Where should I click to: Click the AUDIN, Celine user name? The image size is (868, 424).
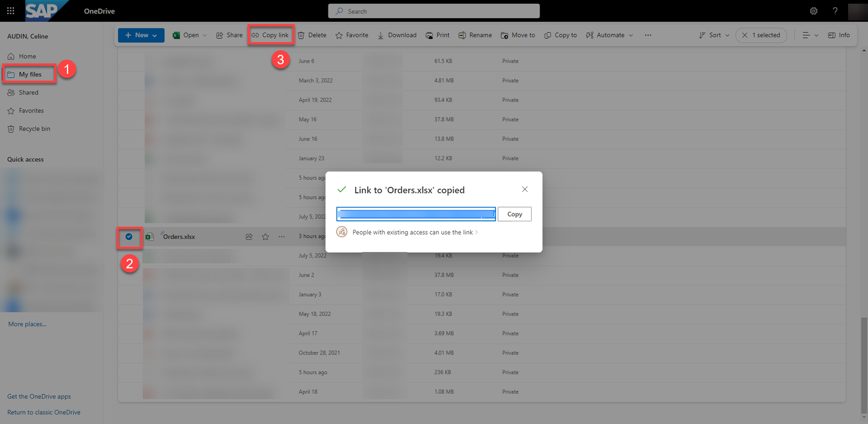click(x=28, y=36)
